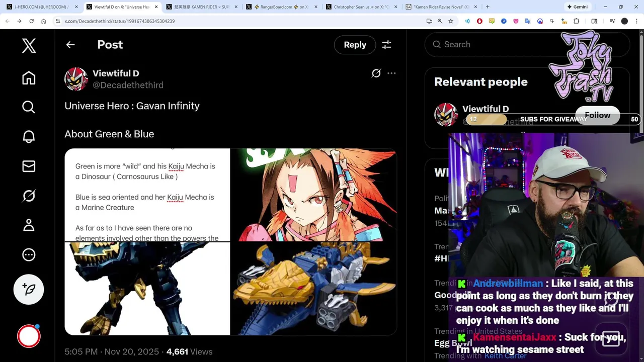Reload the page
Screen dimensions: 644x362
tap(31, 21)
